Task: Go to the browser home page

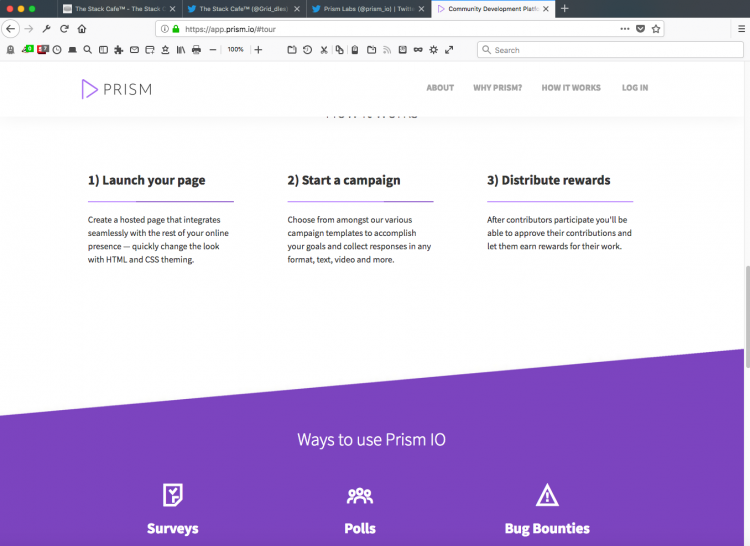Action: (x=82, y=29)
